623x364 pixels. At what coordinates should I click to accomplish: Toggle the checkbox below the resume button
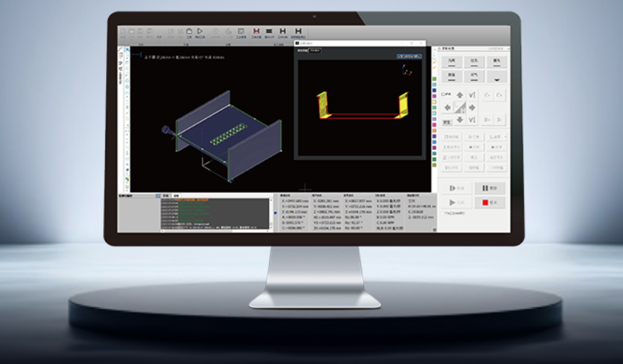[443, 213]
